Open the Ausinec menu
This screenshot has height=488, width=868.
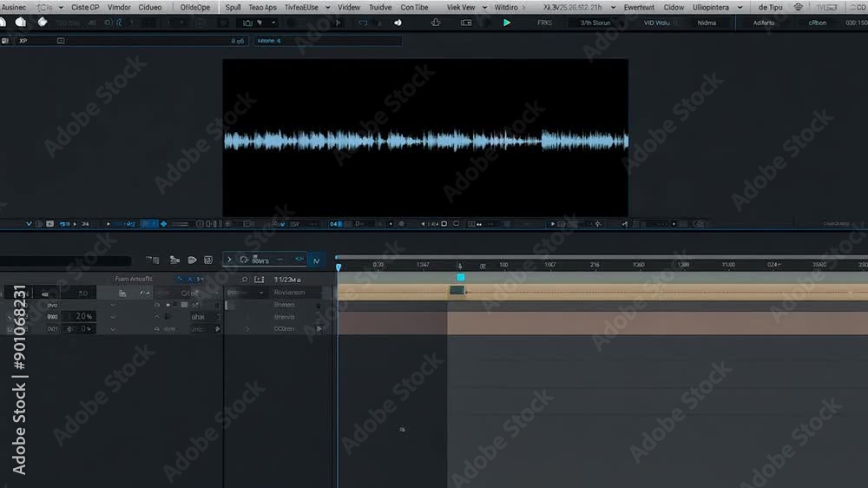tap(14, 7)
